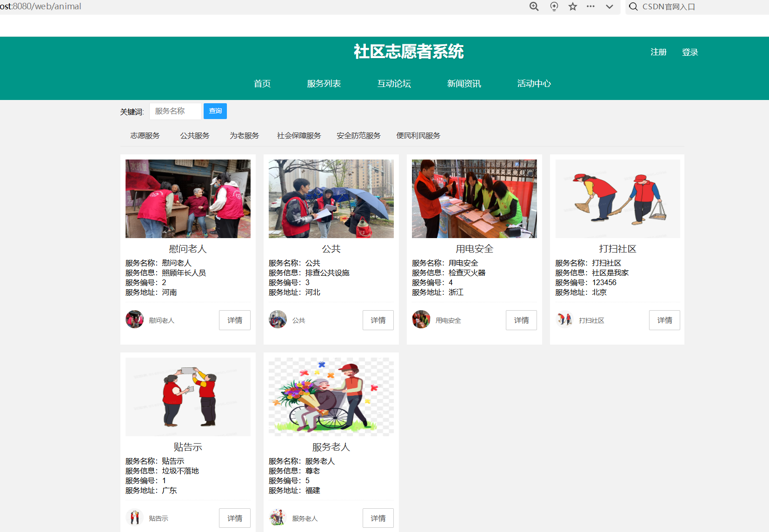
Task: Open the browser three-dots more menu
Action: pyautogui.click(x=590, y=7)
